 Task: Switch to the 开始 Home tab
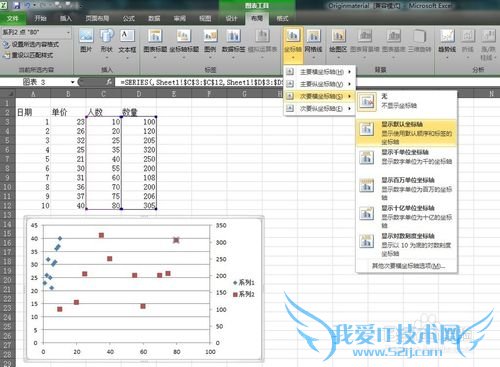tap(40, 18)
